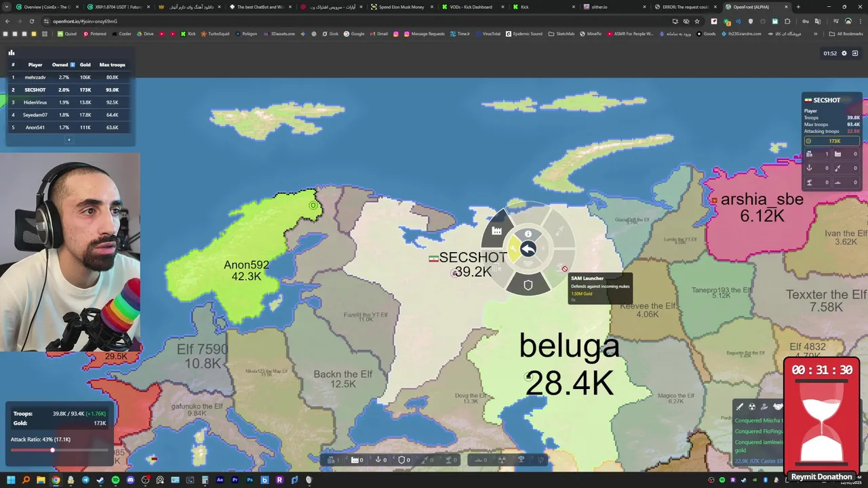Open the VirusTotal bookmark
868x488 pixels.
[x=488, y=34]
